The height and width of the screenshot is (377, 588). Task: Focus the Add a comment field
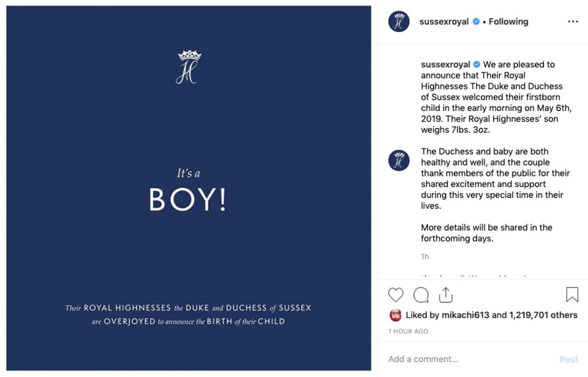(466, 359)
